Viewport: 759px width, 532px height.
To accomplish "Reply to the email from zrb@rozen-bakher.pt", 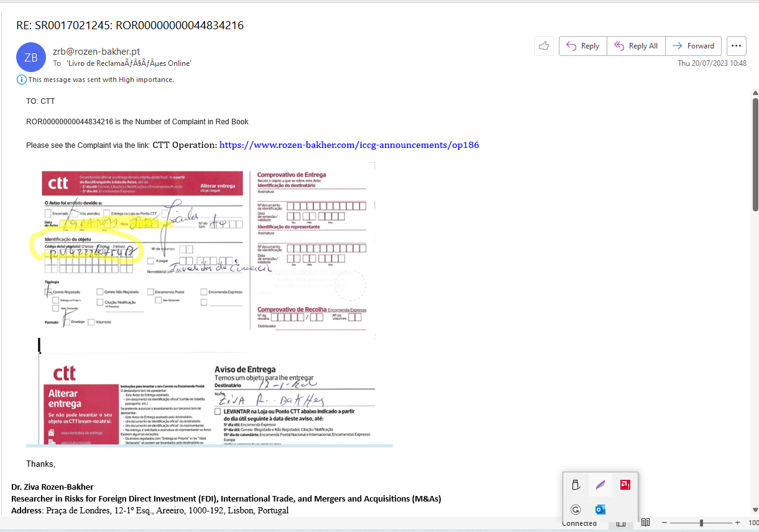I will click(582, 46).
